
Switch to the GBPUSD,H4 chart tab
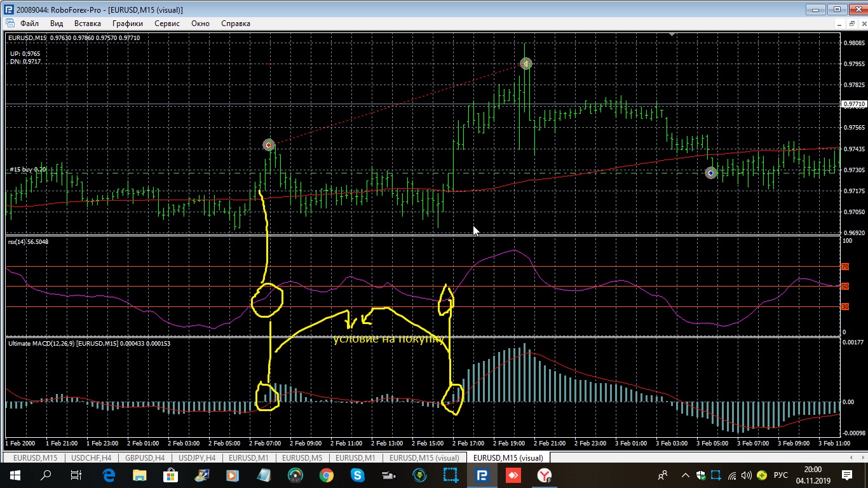coord(146,457)
